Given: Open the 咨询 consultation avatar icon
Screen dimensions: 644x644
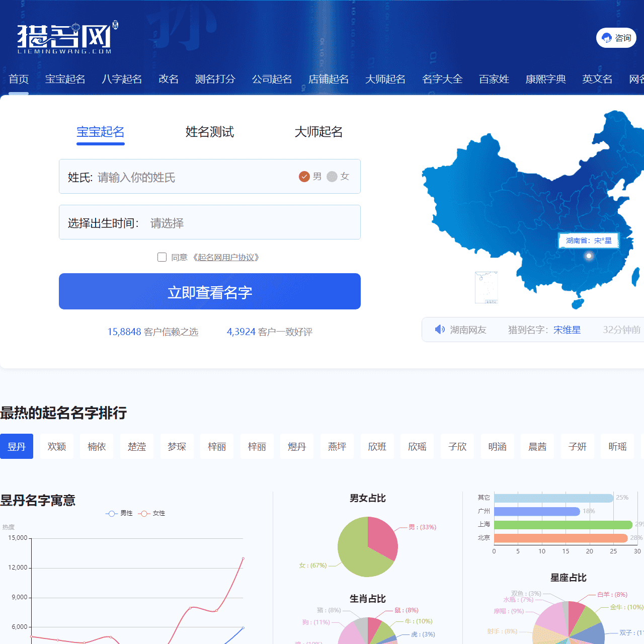Looking at the screenshot, I should 608,37.
